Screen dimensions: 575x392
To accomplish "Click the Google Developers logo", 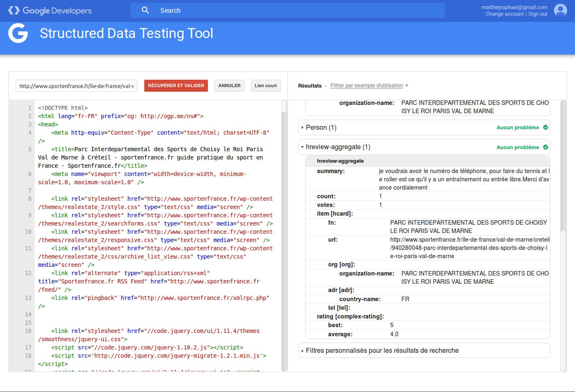I will pyautogui.click(x=50, y=10).
